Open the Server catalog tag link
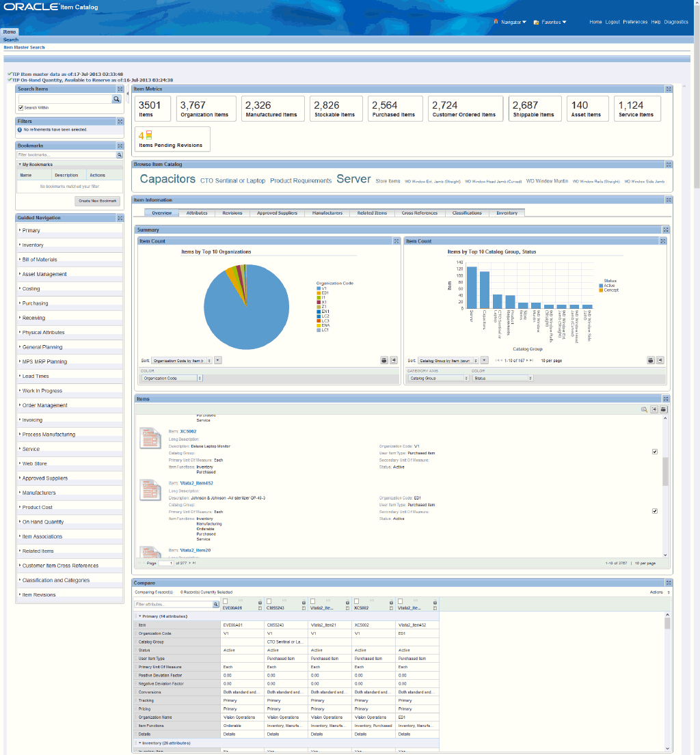This screenshot has width=700, height=755. click(x=353, y=179)
